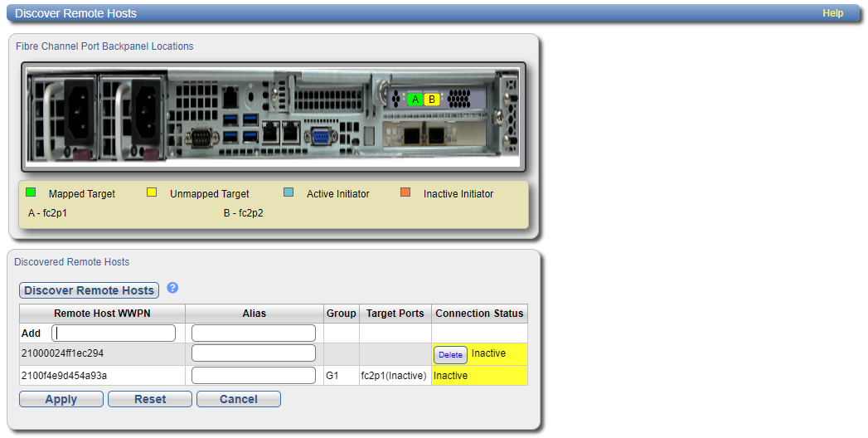Click the fc2p1(Inactive) target port cell
Viewport: 868px width, 438px height.
click(393, 376)
